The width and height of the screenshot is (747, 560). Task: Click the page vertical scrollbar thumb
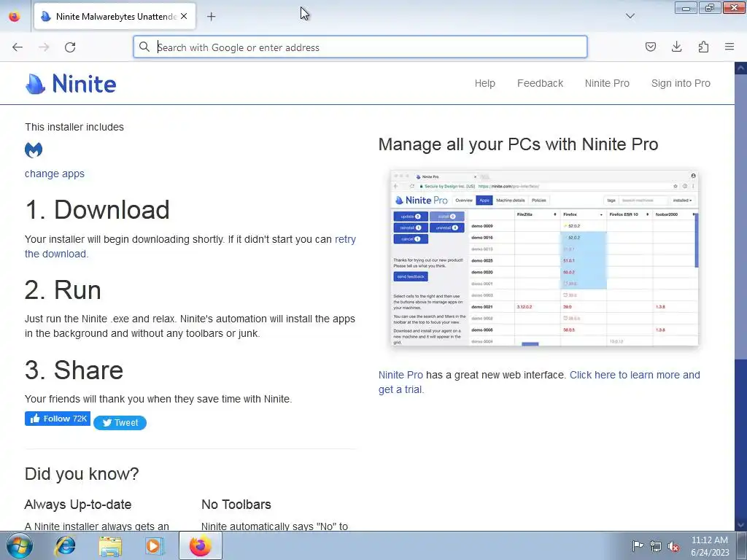[x=740, y=217]
